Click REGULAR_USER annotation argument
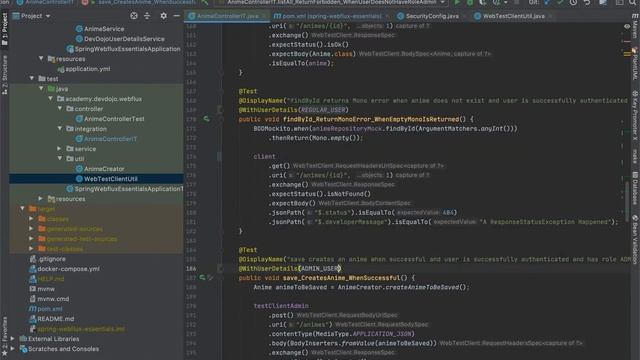 (323, 109)
